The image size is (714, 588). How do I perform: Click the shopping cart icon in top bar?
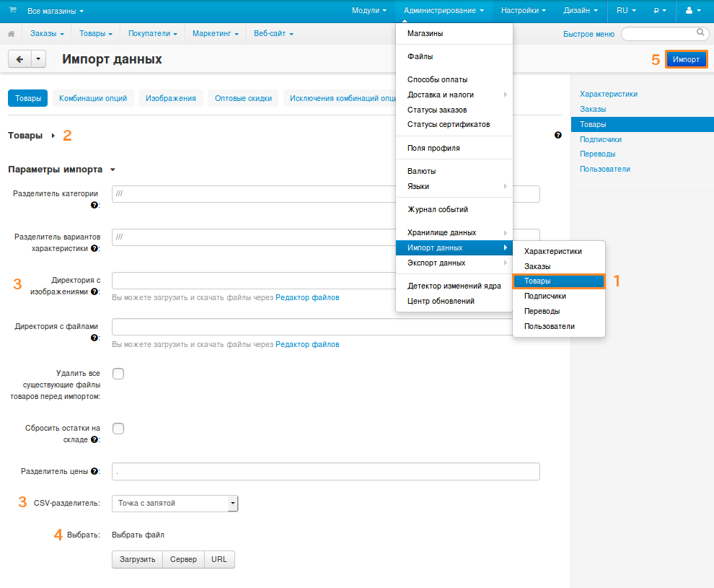click(x=13, y=10)
